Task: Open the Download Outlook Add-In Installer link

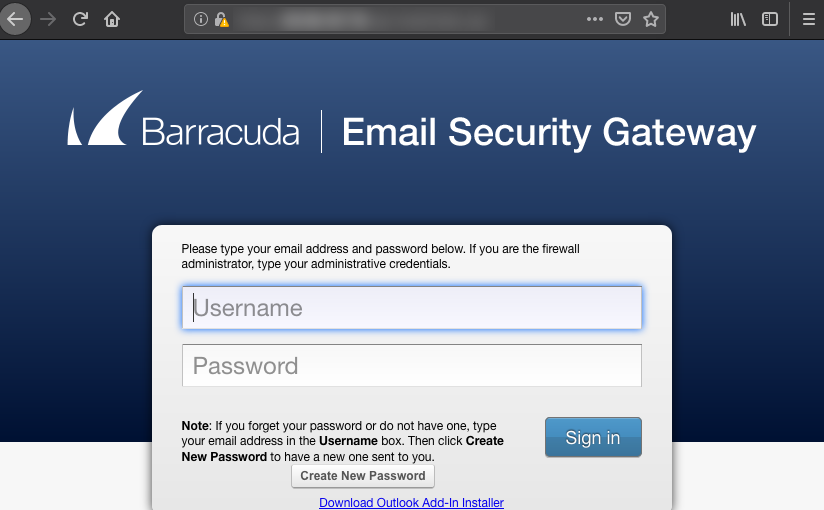Action: click(411, 503)
